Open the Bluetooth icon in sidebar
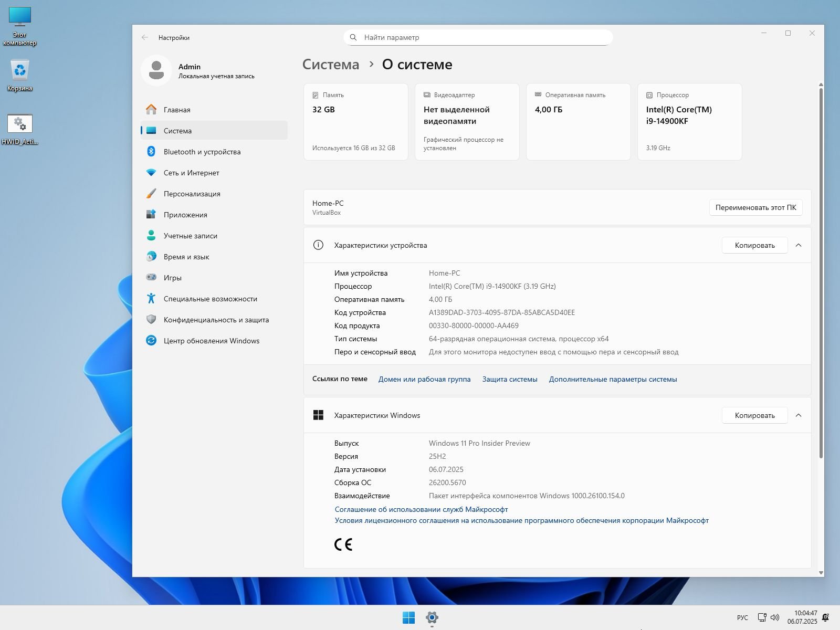The width and height of the screenshot is (840, 630). 151,151
